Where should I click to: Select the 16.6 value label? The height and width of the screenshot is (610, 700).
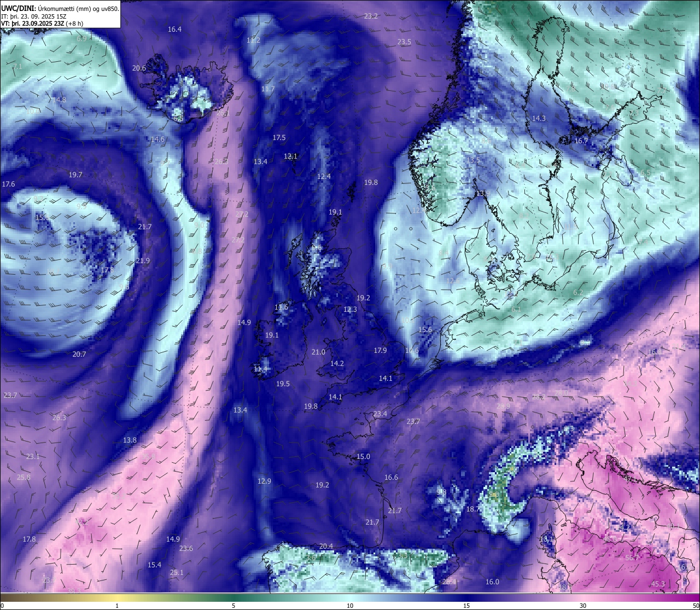391,478
